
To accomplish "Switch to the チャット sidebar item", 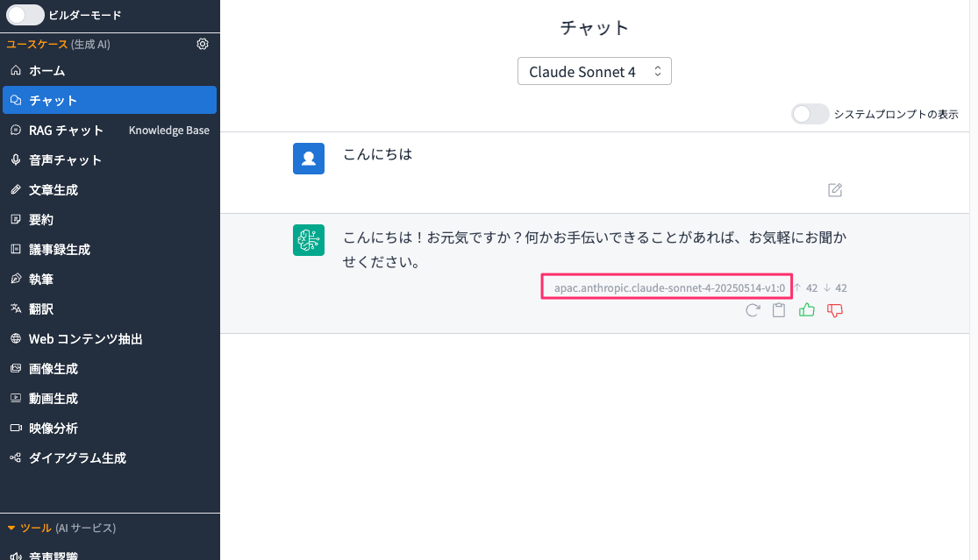I will (x=53, y=100).
